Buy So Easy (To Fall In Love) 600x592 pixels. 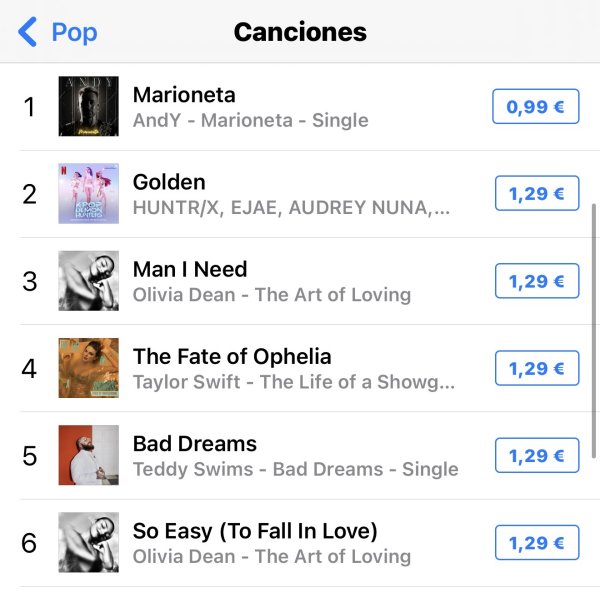[536, 543]
